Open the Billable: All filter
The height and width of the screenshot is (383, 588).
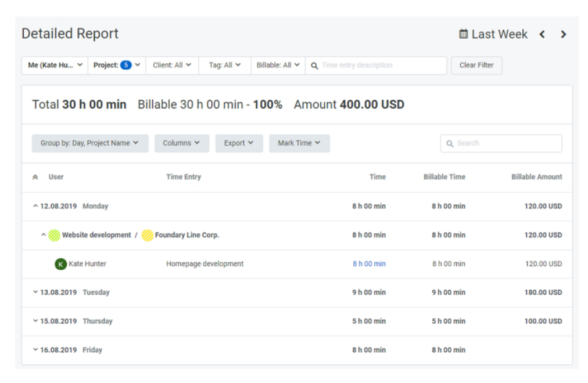click(x=278, y=65)
